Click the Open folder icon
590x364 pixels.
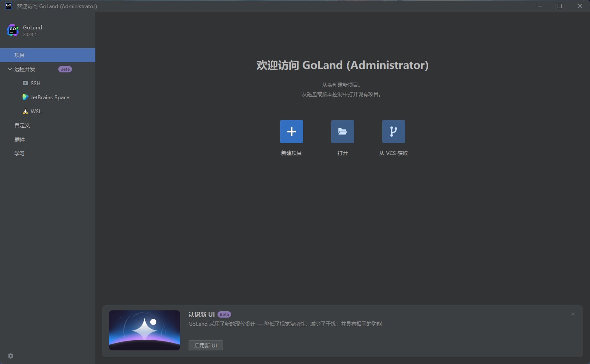click(343, 132)
